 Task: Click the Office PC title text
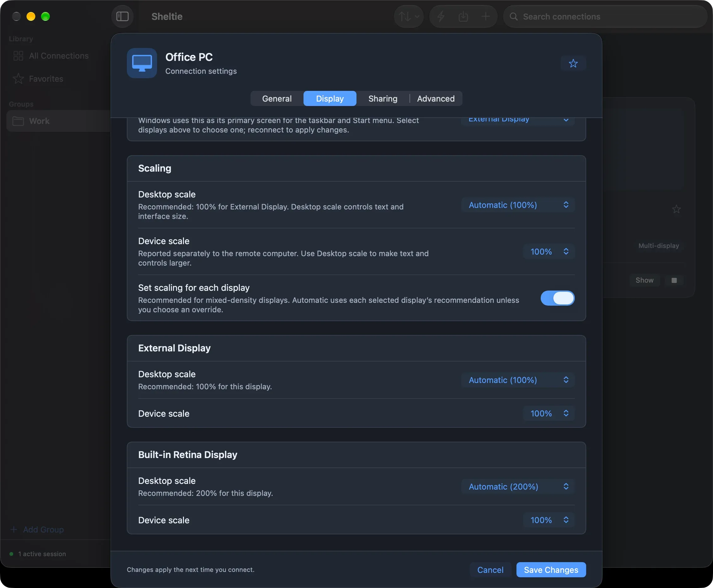coord(189,57)
